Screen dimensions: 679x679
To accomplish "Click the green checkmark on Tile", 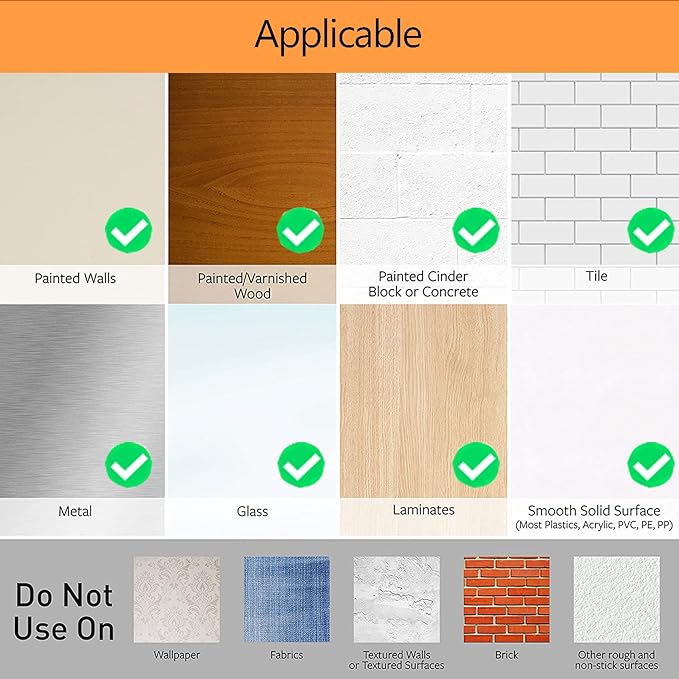I will pyautogui.click(x=651, y=230).
